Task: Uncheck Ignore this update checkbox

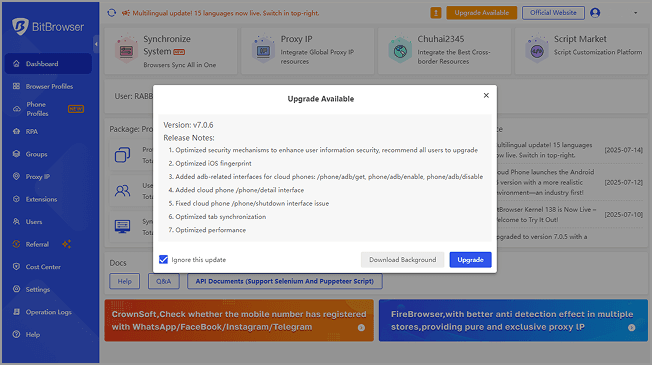Action: [x=163, y=259]
